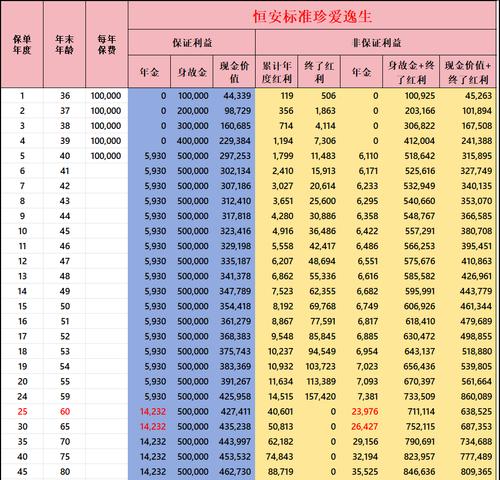Image resolution: width=500 pixels, height=480 pixels.
Task: Select death benefit cell 300,000
Action: point(193,126)
